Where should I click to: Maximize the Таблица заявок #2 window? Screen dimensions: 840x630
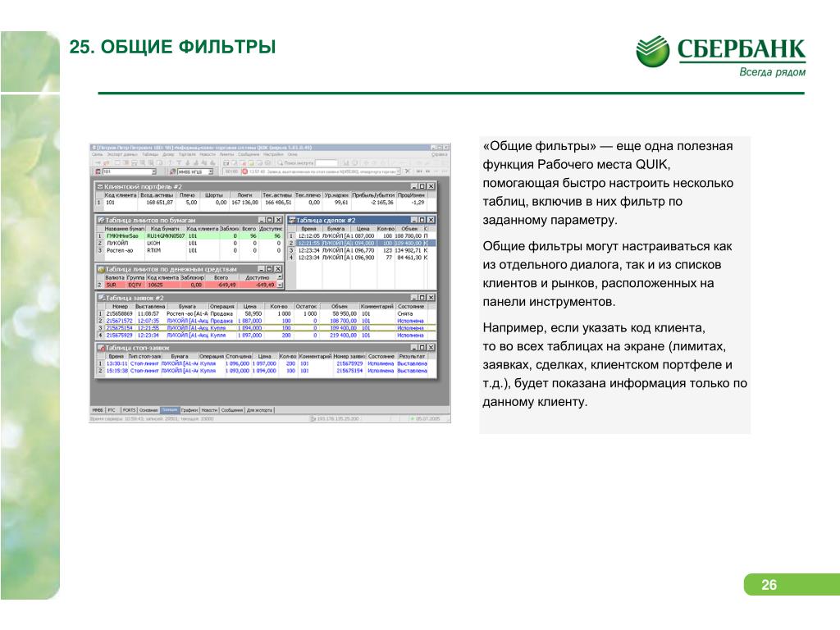422,297
